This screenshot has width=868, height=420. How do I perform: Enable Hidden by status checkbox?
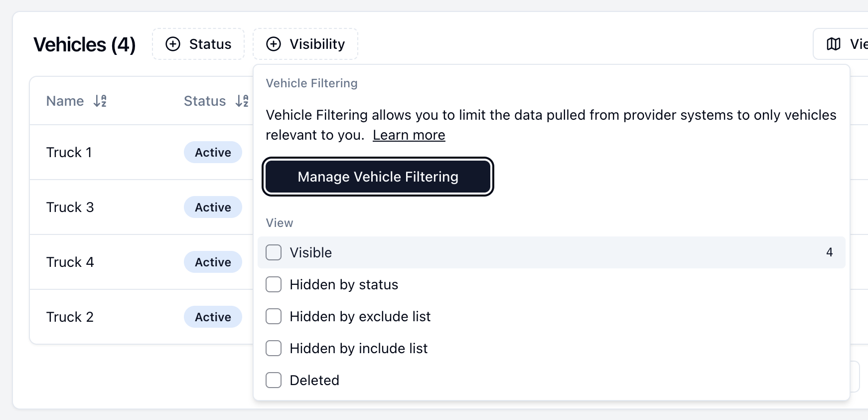[x=274, y=284]
